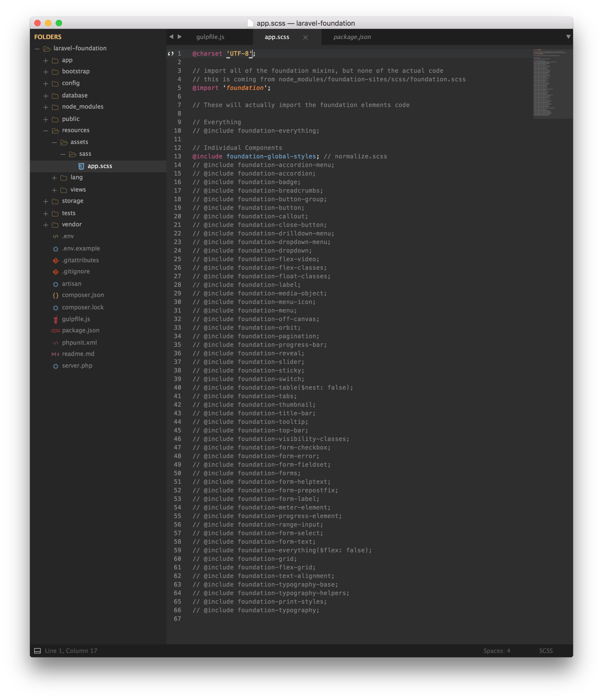The width and height of the screenshot is (603, 700).
Task: Collapse the resources folder
Action: 45,130
